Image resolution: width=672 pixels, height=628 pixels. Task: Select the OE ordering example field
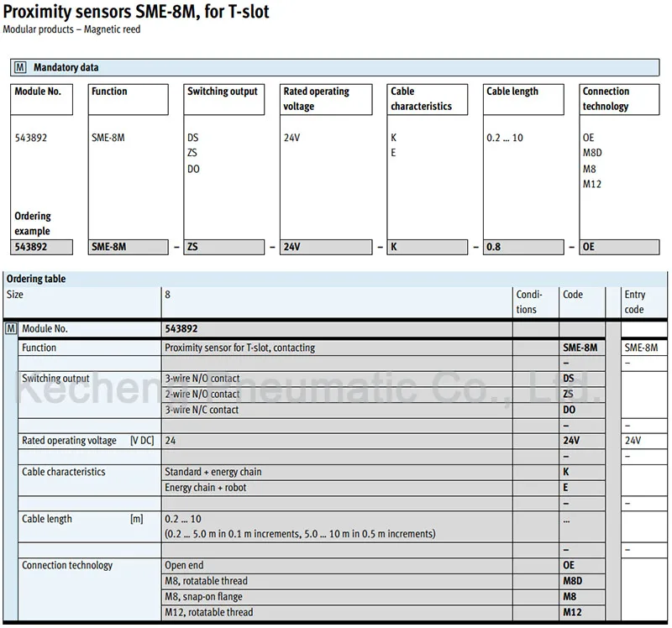pyautogui.click(x=619, y=247)
